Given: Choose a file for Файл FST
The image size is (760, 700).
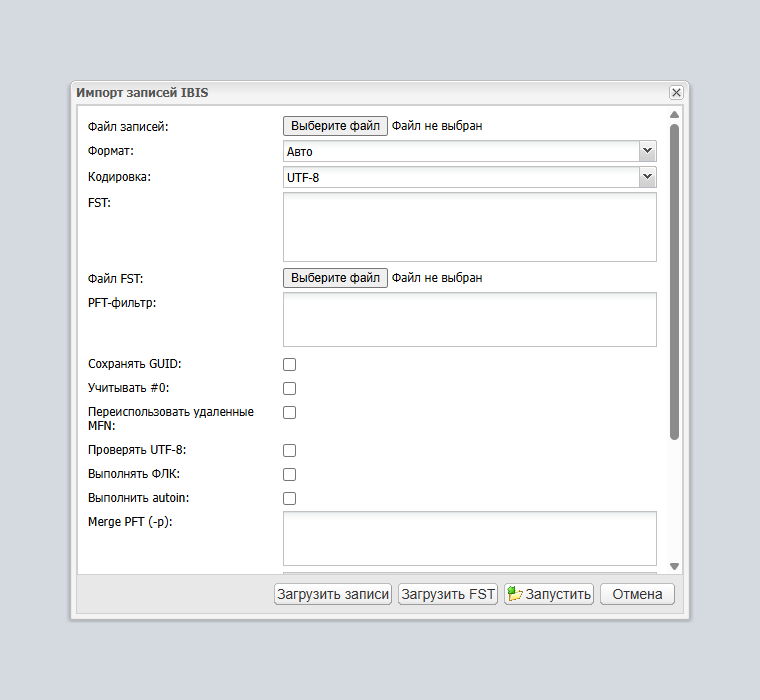Looking at the screenshot, I should [335, 278].
